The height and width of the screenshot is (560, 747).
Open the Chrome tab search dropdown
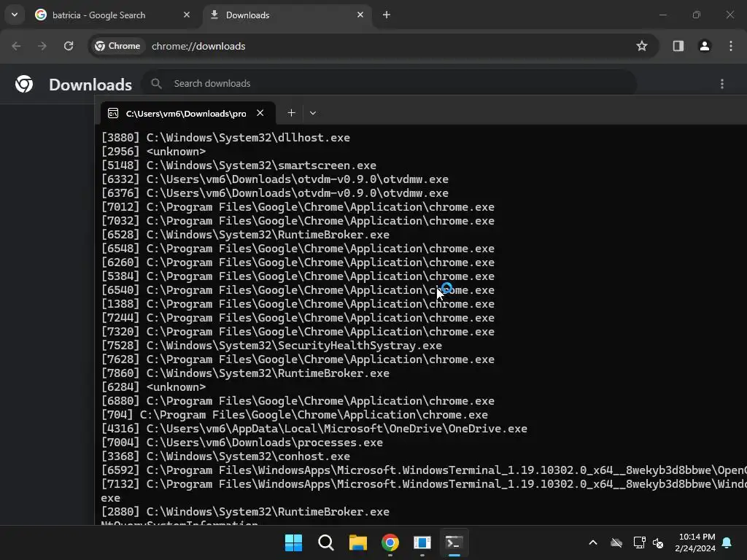[15, 15]
